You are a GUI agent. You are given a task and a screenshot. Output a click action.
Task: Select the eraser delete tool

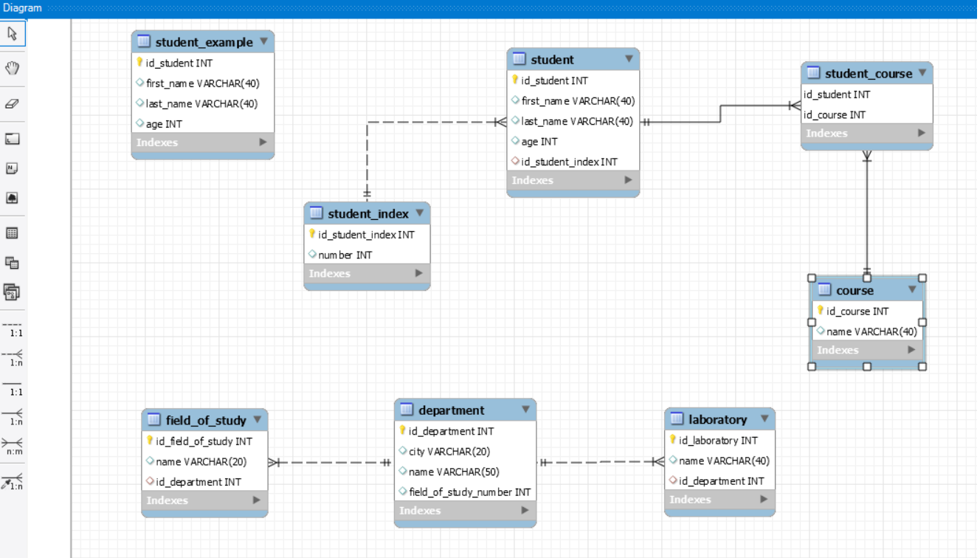click(x=13, y=103)
